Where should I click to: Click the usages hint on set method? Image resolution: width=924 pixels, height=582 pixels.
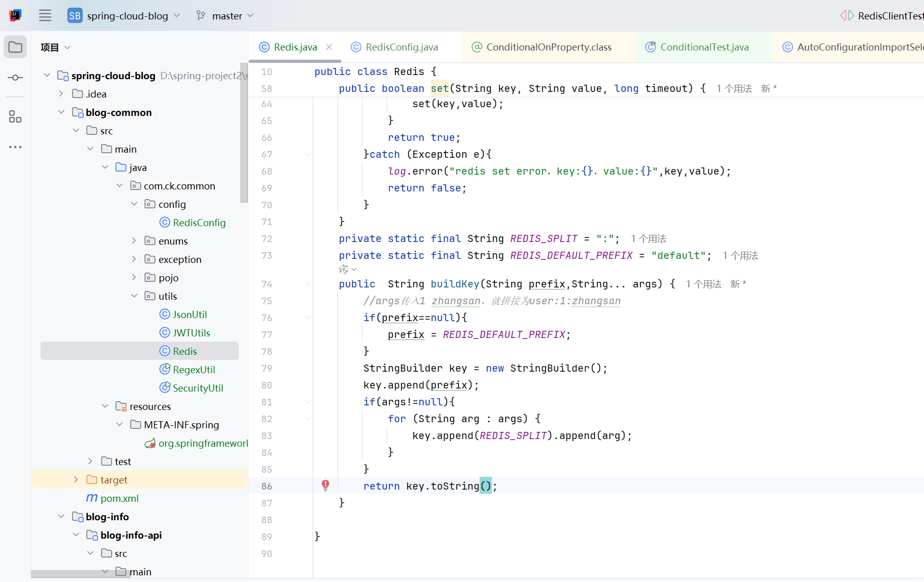click(734, 88)
